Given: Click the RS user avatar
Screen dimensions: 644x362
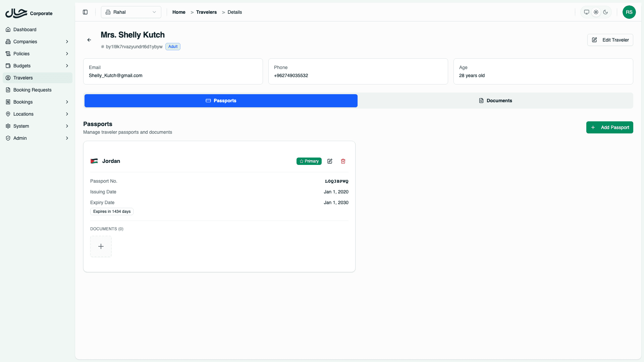Looking at the screenshot, I should click(x=629, y=12).
